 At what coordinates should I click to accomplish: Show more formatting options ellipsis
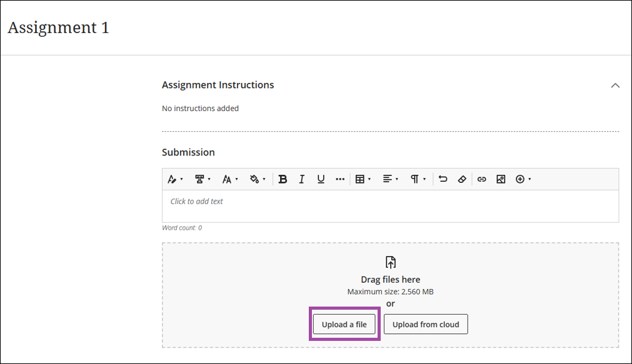pyautogui.click(x=340, y=179)
